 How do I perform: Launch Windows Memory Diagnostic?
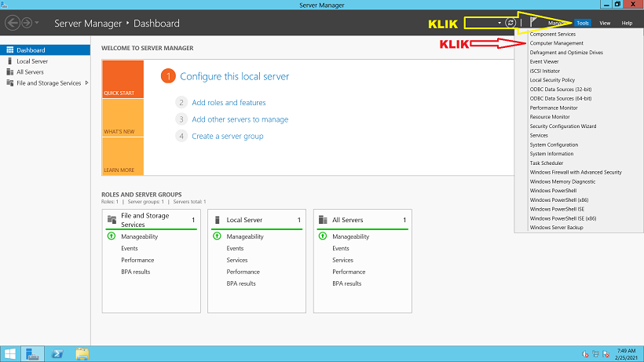pyautogui.click(x=562, y=182)
